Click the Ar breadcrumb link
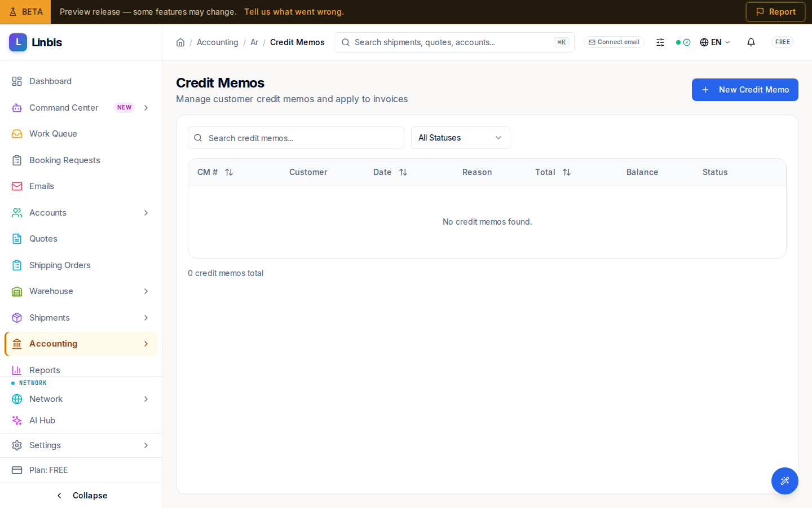 click(x=254, y=42)
